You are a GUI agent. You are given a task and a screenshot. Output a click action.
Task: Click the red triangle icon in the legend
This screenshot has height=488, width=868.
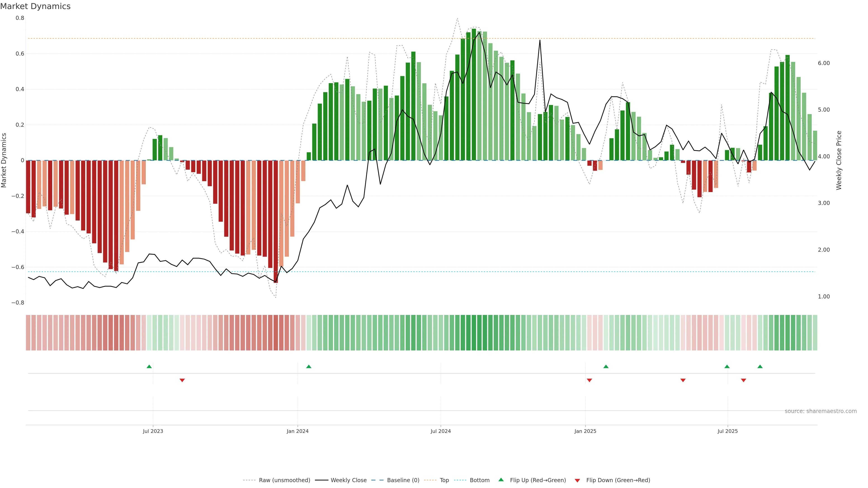tap(577, 480)
